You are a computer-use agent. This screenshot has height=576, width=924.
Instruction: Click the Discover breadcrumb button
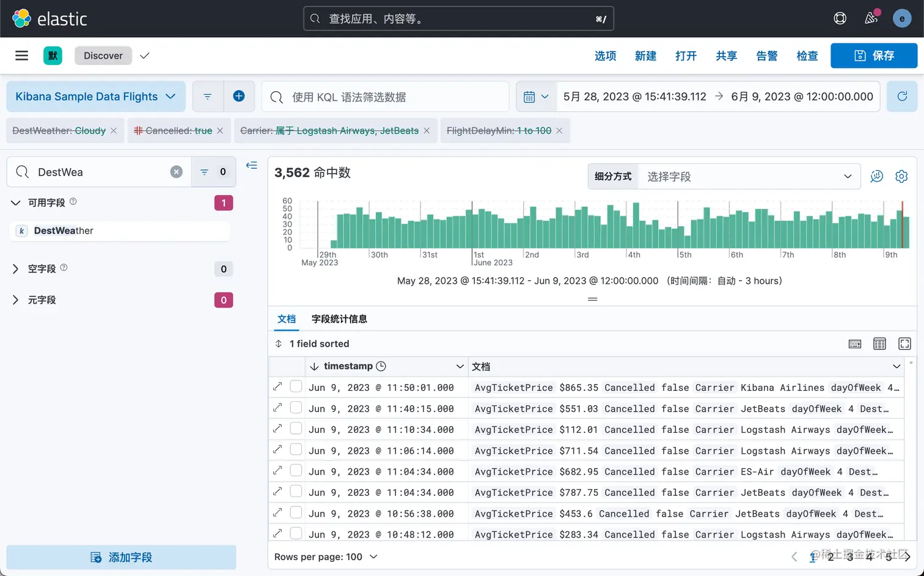point(103,56)
